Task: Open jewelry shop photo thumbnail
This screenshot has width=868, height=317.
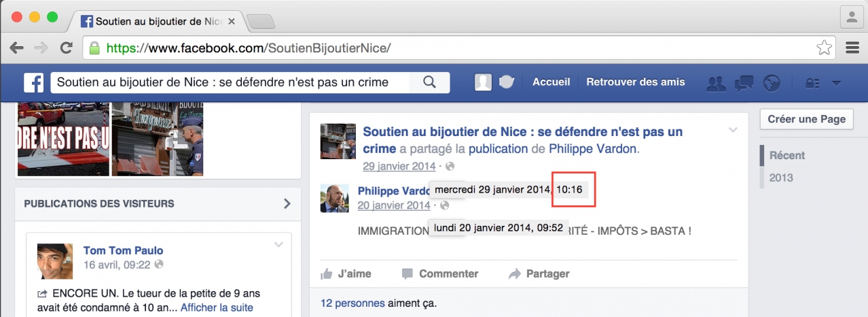Action: click(157, 139)
